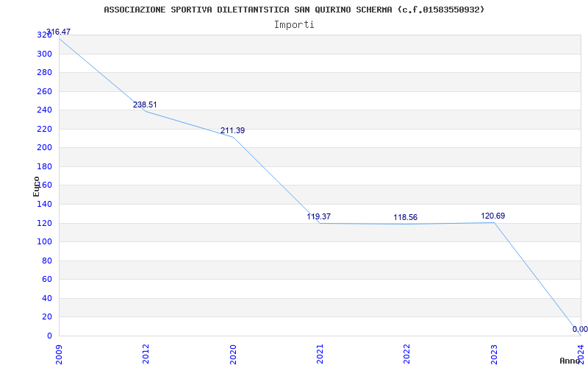
Task: Select data label 118.56
Action: pyautogui.click(x=406, y=217)
